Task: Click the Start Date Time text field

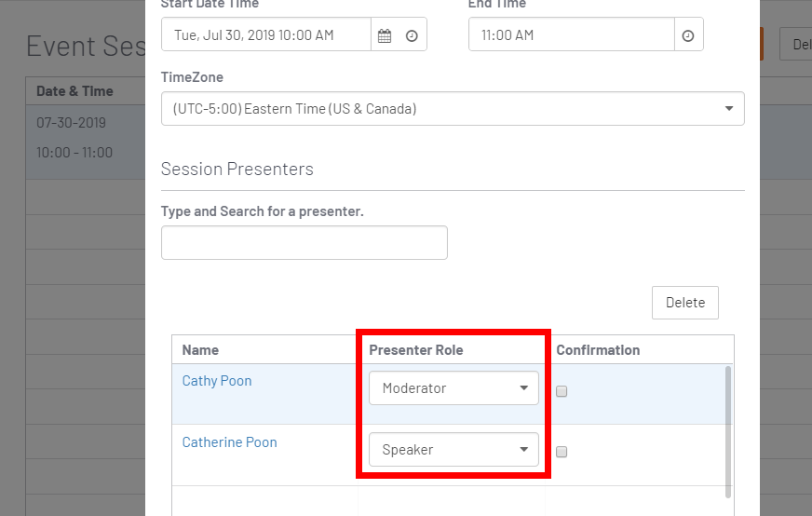Action: click(266, 34)
